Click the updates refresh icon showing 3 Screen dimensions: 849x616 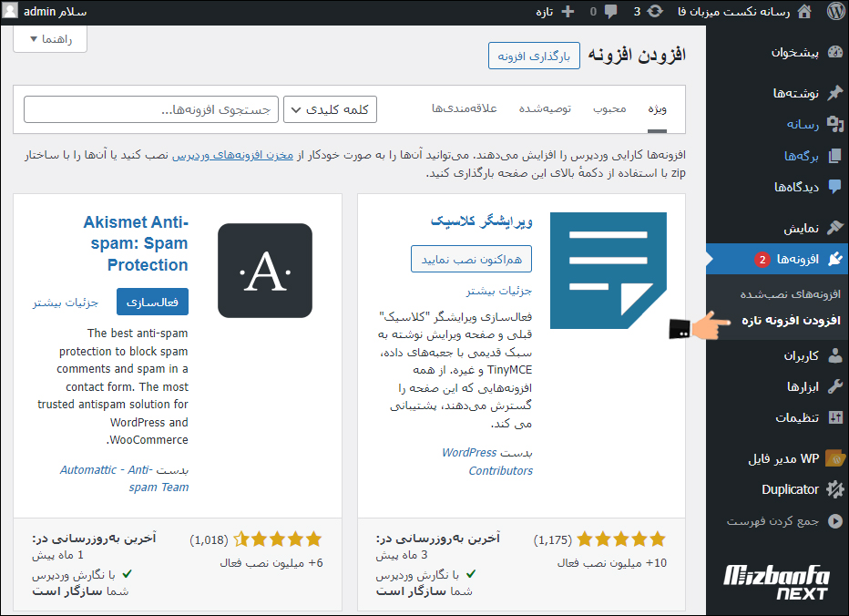(x=655, y=11)
